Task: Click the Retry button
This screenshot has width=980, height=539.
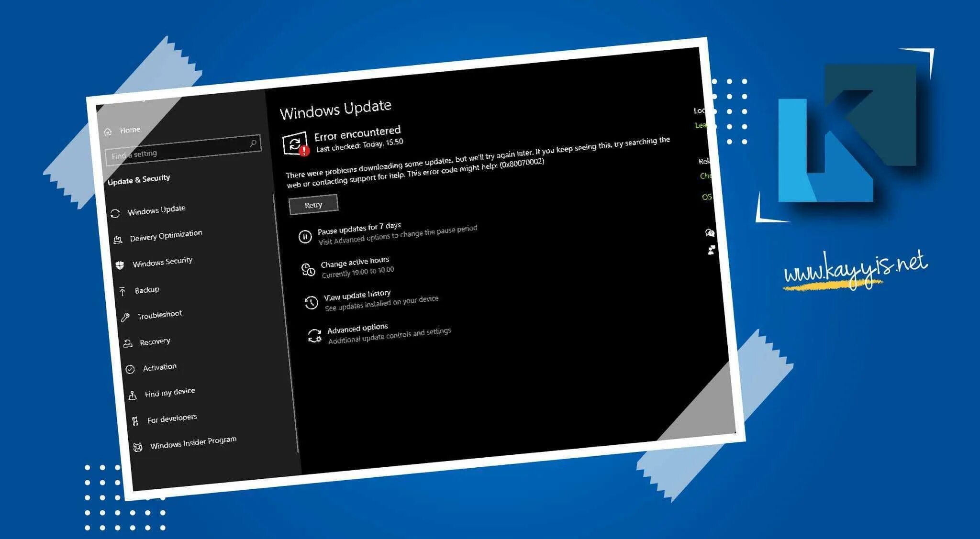Action: [x=313, y=205]
